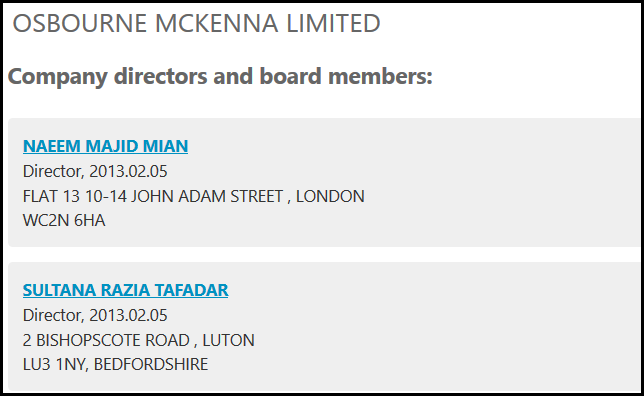Click the word BEDFORDSHIRE in the second card

point(151,364)
